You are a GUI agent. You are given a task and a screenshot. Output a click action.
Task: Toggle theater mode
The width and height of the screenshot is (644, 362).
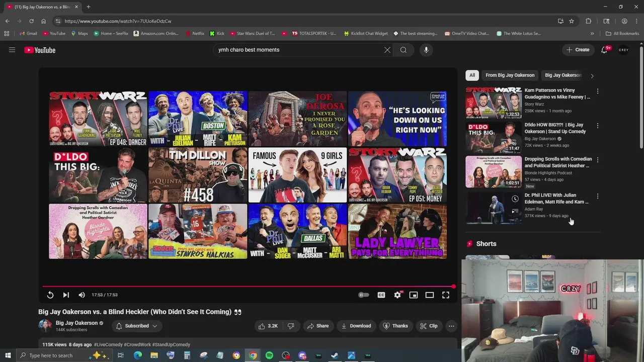430,295
